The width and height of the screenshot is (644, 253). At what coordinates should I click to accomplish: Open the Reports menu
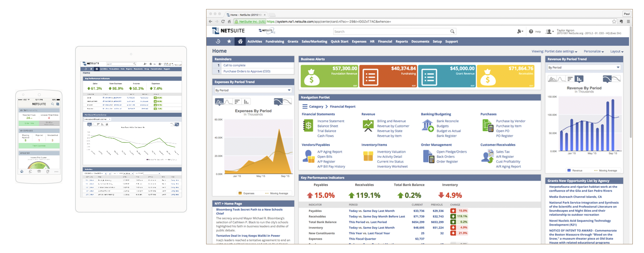coord(401,42)
